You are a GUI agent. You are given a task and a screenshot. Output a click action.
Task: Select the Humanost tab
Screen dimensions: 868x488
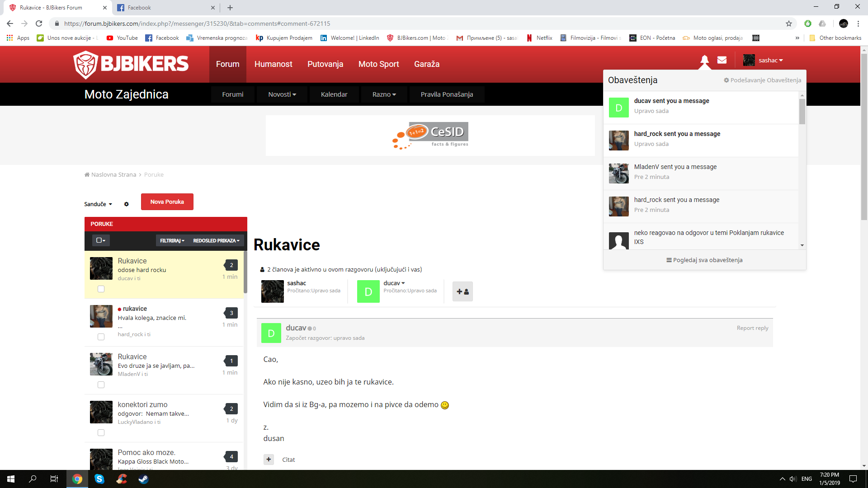coord(274,64)
